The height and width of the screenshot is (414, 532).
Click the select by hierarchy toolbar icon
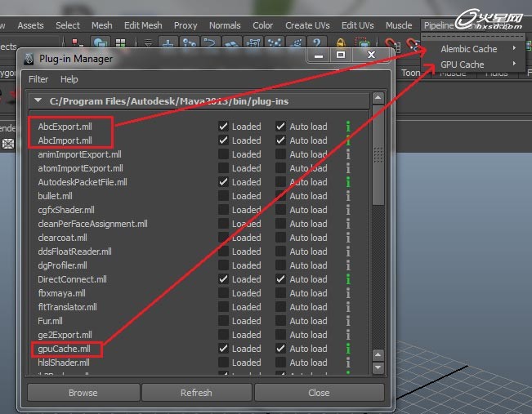pyautogui.click(x=78, y=42)
